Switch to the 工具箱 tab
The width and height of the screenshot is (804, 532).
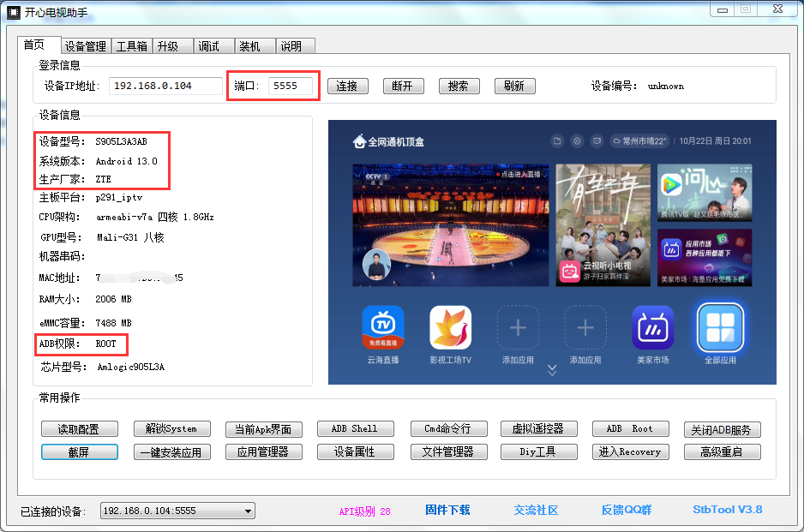(x=132, y=46)
